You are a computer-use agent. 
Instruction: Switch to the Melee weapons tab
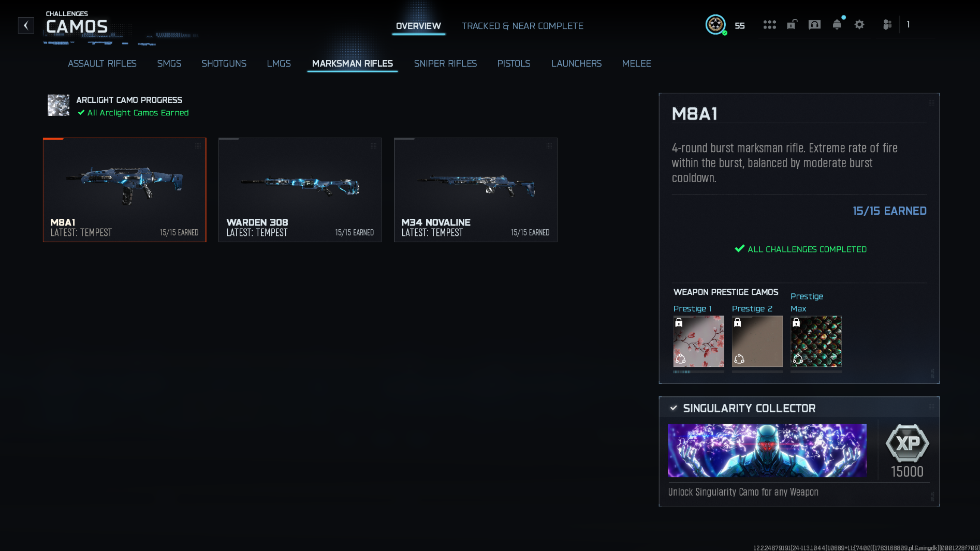[637, 63]
